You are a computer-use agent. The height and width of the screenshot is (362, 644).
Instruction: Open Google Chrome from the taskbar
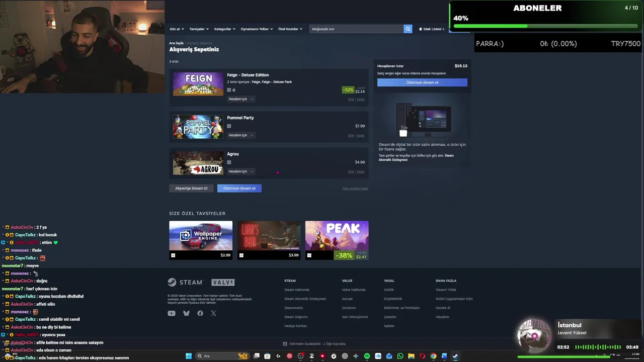(433, 356)
